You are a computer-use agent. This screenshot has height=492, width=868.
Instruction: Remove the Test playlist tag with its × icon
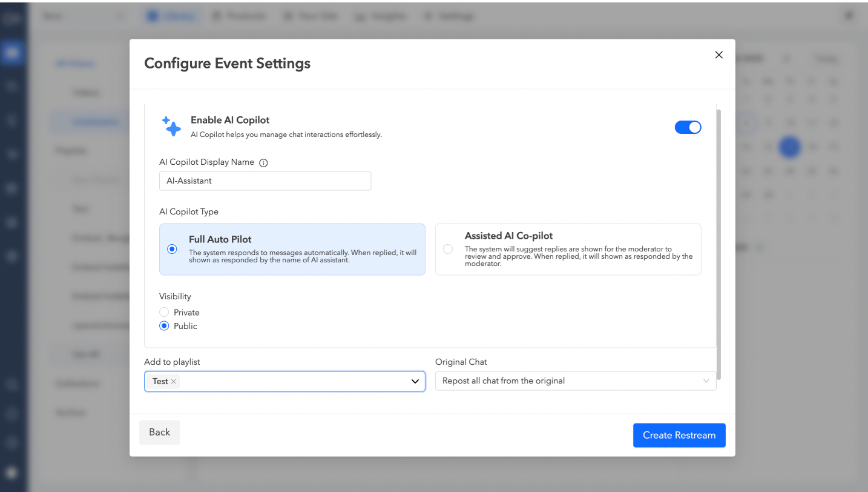173,381
